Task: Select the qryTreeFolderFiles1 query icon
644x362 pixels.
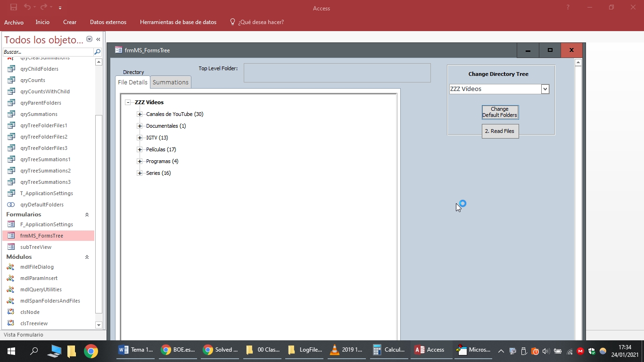Action: [x=11, y=125]
